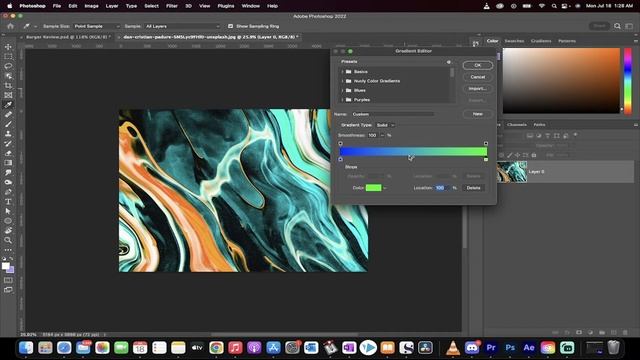Image resolution: width=640 pixels, height=360 pixels.
Task: Select the Ellipse shape tool
Action: click(x=8, y=221)
